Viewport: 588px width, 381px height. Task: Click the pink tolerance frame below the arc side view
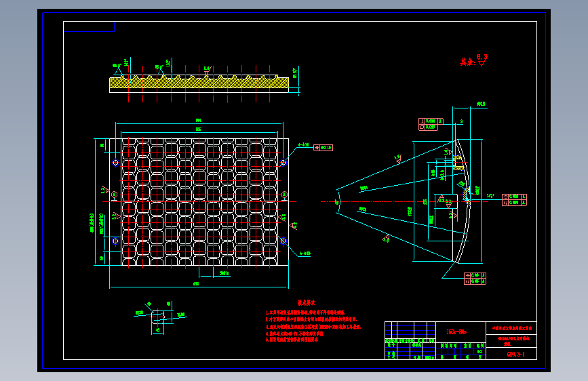[x=475, y=279]
